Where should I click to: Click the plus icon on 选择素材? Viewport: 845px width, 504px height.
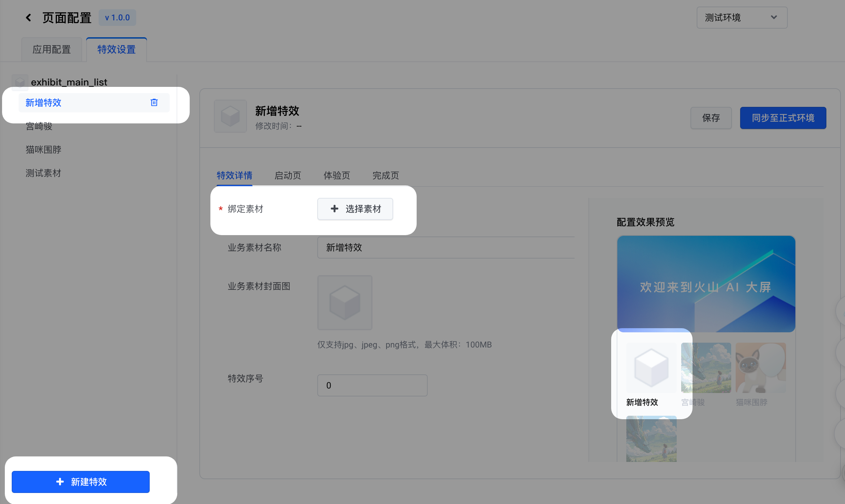coord(334,209)
